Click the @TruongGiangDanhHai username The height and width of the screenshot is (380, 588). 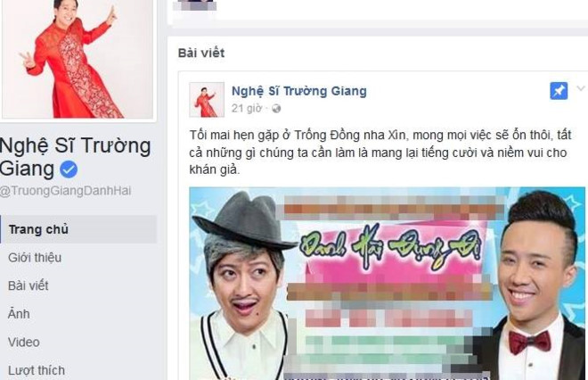pyautogui.click(x=66, y=191)
